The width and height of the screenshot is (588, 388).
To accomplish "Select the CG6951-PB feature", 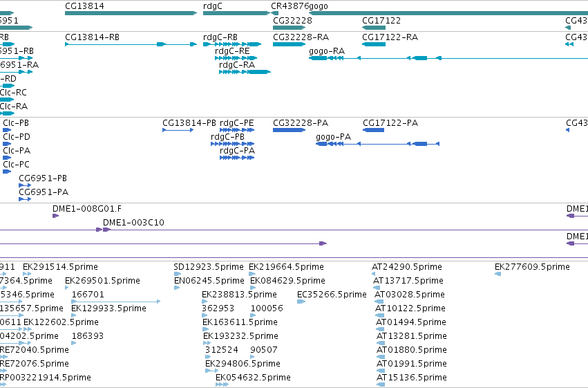I will click(x=25, y=185).
